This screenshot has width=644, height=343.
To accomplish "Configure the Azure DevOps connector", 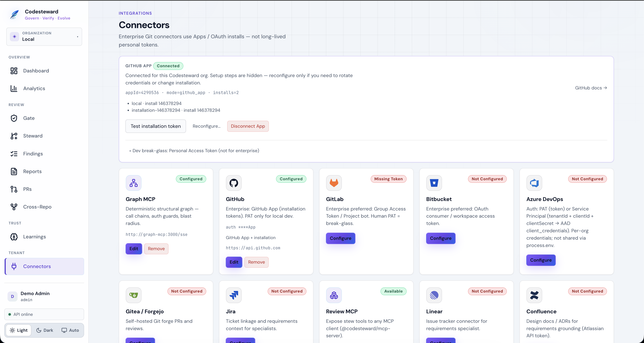I will [x=541, y=260].
